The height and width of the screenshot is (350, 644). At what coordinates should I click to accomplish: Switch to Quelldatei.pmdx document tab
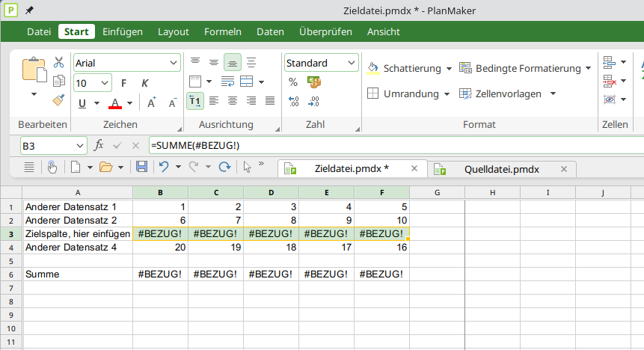click(x=501, y=169)
